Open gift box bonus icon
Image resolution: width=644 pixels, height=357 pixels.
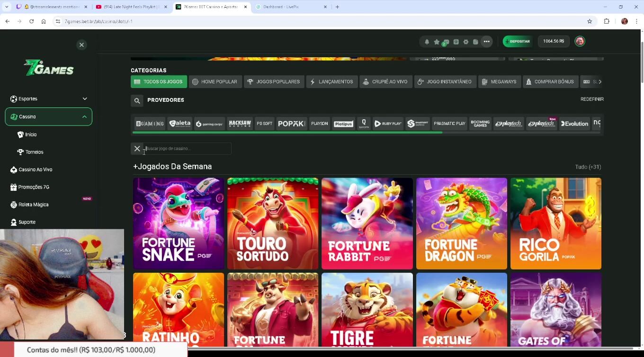pos(456,42)
